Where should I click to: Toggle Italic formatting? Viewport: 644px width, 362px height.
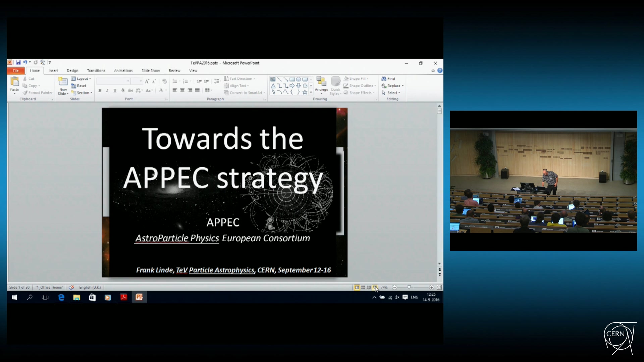(x=107, y=90)
